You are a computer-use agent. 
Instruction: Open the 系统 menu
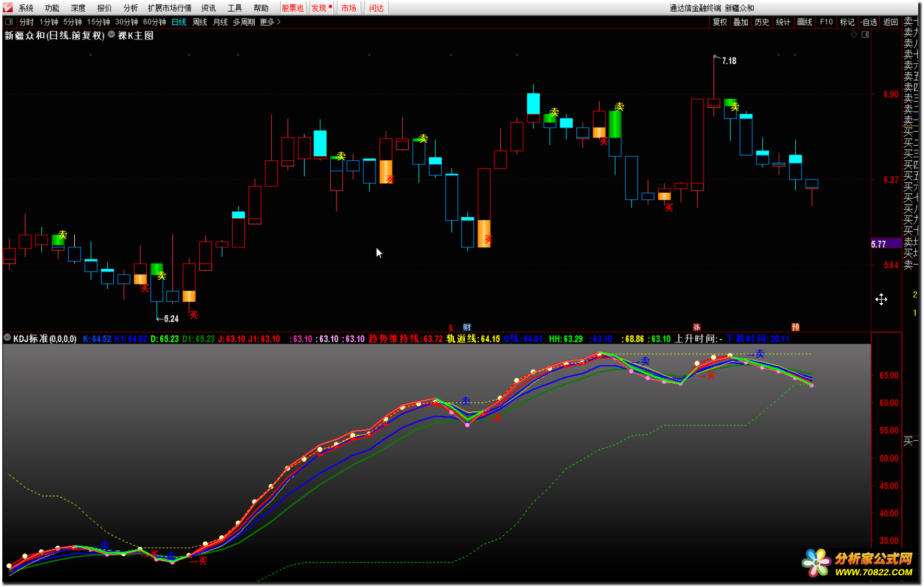pos(26,8)
